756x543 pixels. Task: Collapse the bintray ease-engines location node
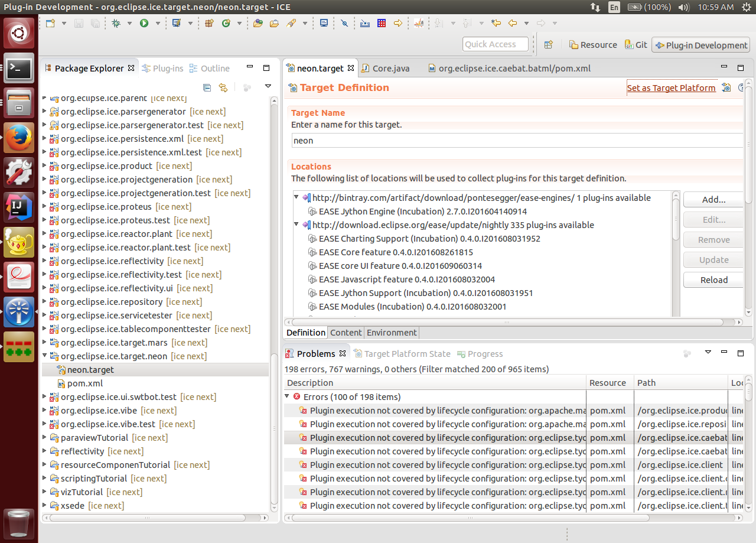click(296, 198)
